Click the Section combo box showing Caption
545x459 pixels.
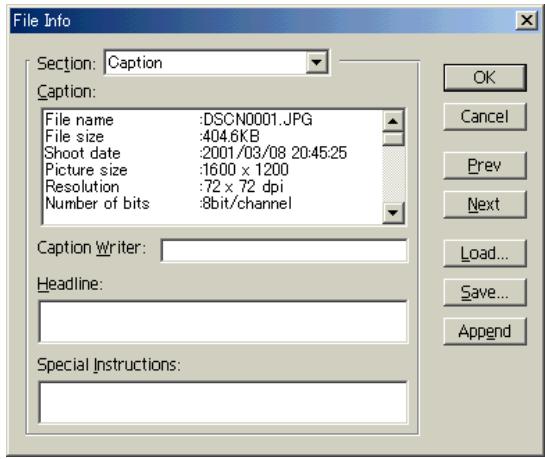(x=216, y=63)
